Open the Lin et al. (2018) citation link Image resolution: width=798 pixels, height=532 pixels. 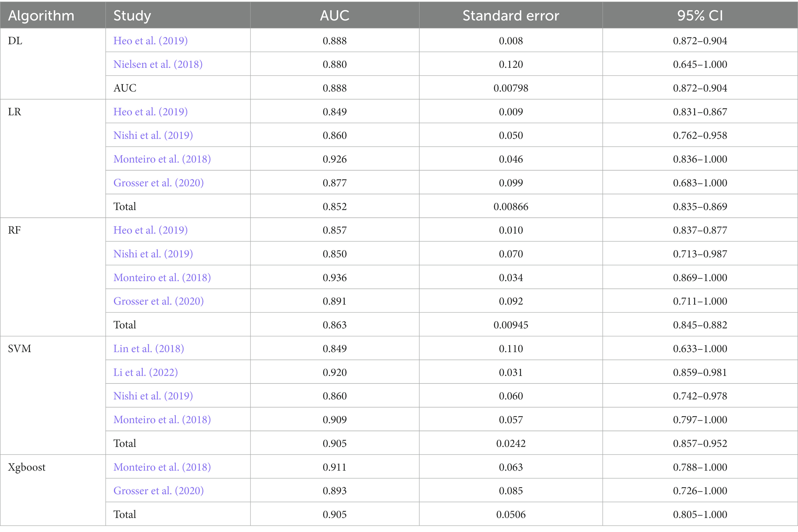(149, 349)
